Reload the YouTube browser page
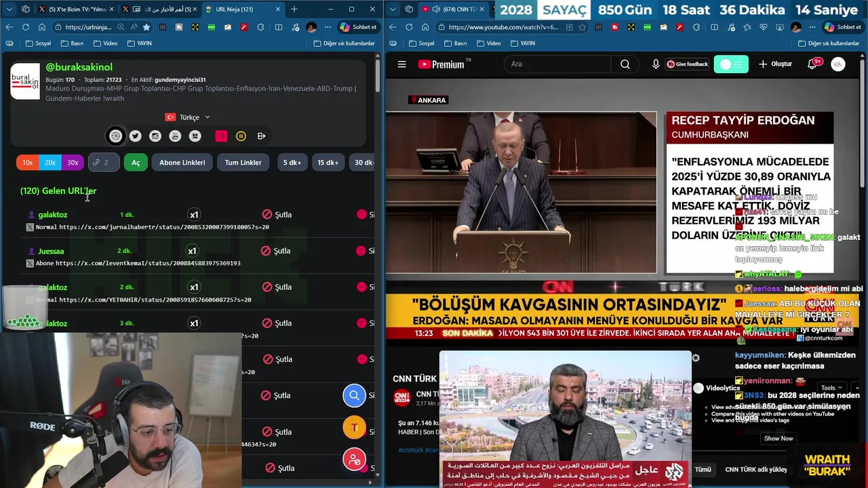 coord(408,27)
